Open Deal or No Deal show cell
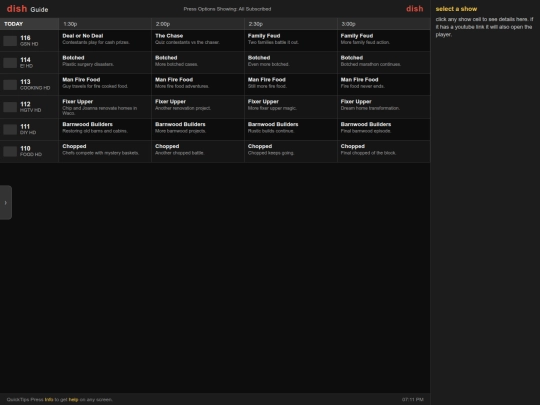 (105, 41)
